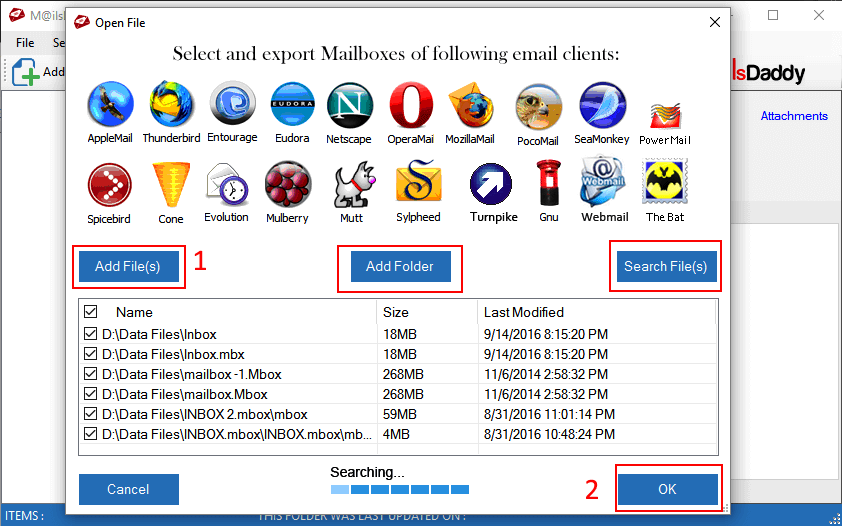This screenshot has height=526, width=842.
Task: Click the Add File(s) button
Action: (128, 266)
